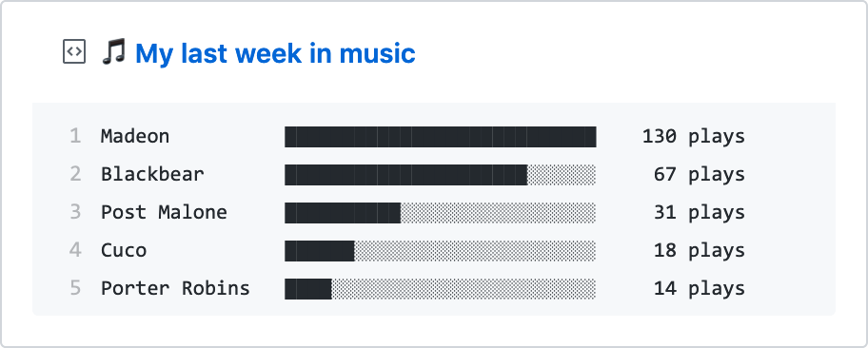Click the "14 plays" text
Viewport: 868px width, 348px height.
tap(700, 289)
